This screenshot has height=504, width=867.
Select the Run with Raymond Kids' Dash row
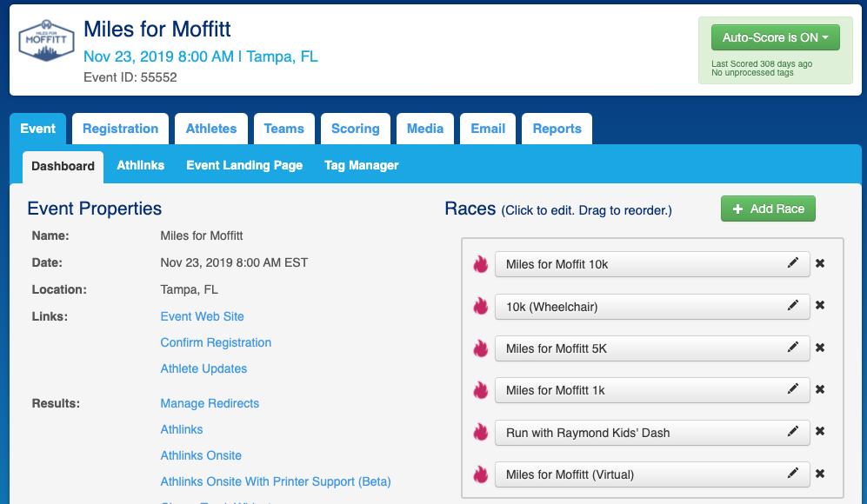tap(652, 433)
